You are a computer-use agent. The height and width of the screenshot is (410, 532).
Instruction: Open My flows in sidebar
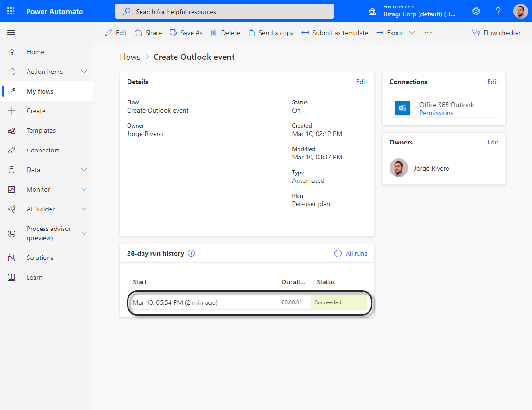40,91
